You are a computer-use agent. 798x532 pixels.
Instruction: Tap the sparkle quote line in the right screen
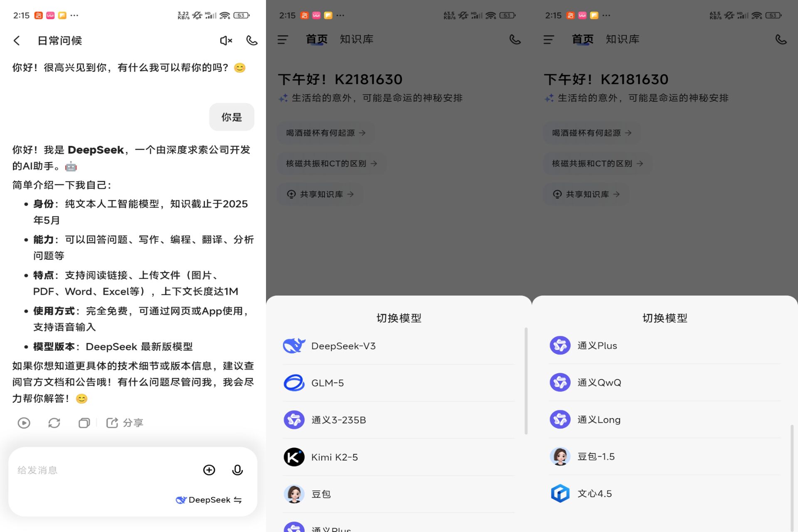click(x=637, y=98)
